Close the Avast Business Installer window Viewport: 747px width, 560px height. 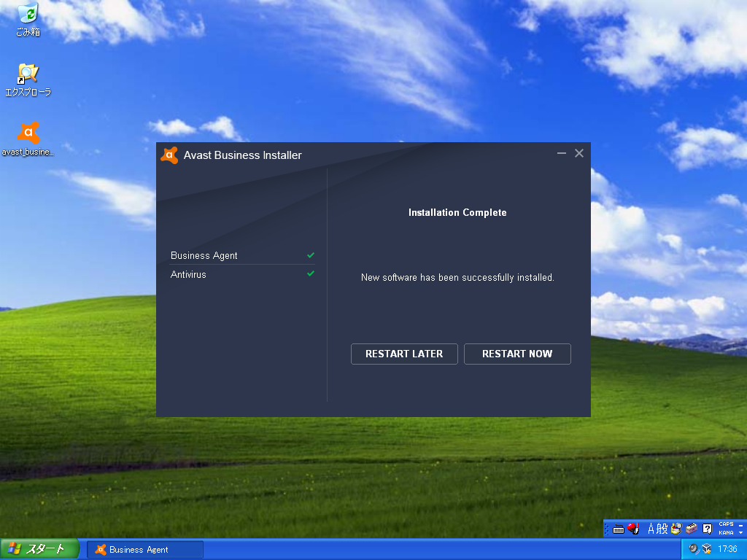tap(578, 153)
